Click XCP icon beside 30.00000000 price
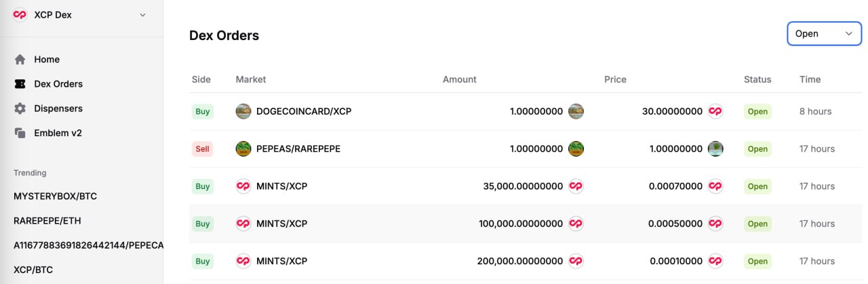The image size is (868, 284). pos(715,111)
